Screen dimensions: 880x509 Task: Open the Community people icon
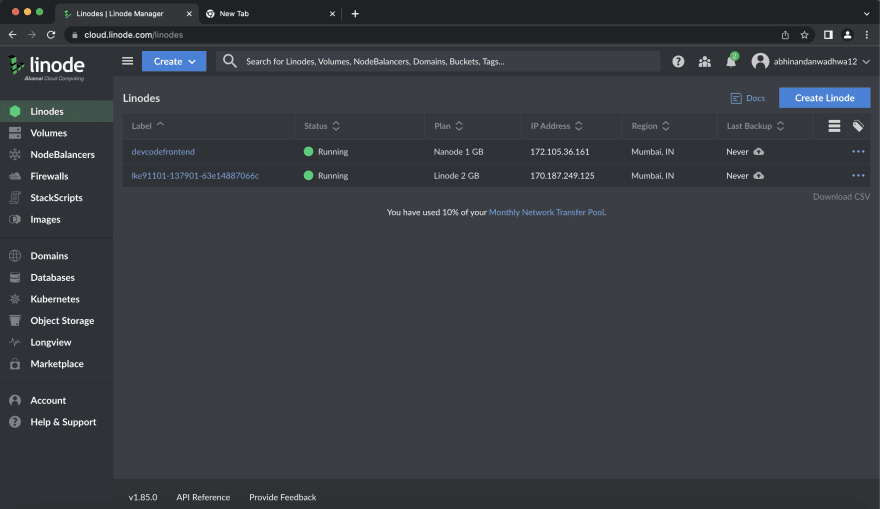[x=704, y=62]
